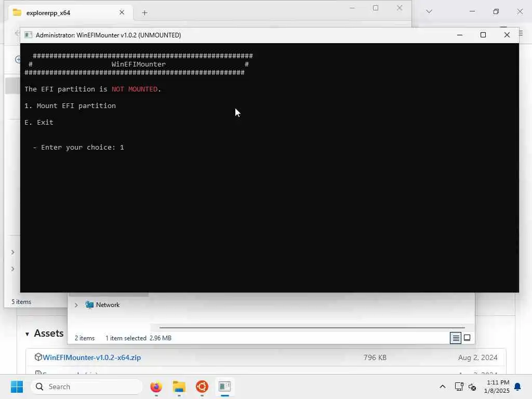532x399 pixels.
Task: Show hidden system tray icons
Action: coord(443,387)
